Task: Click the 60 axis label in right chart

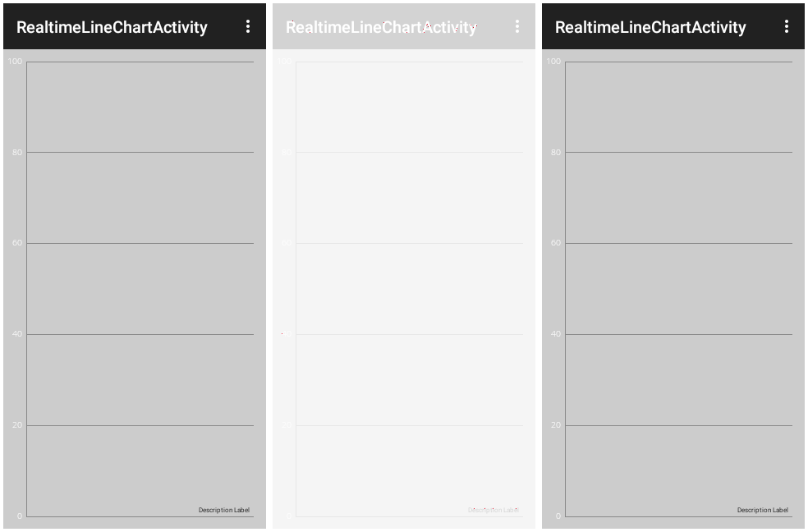Action: (556, 242)
